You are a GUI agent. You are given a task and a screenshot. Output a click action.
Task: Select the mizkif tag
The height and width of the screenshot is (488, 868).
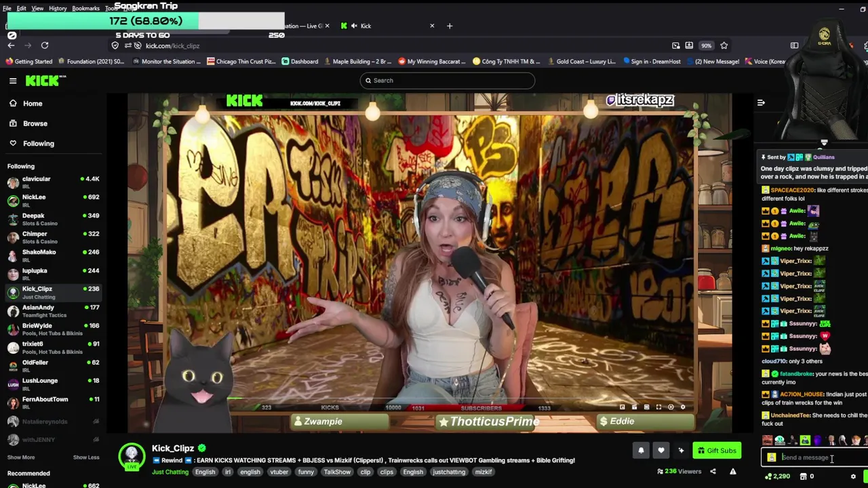click(484, 472)
